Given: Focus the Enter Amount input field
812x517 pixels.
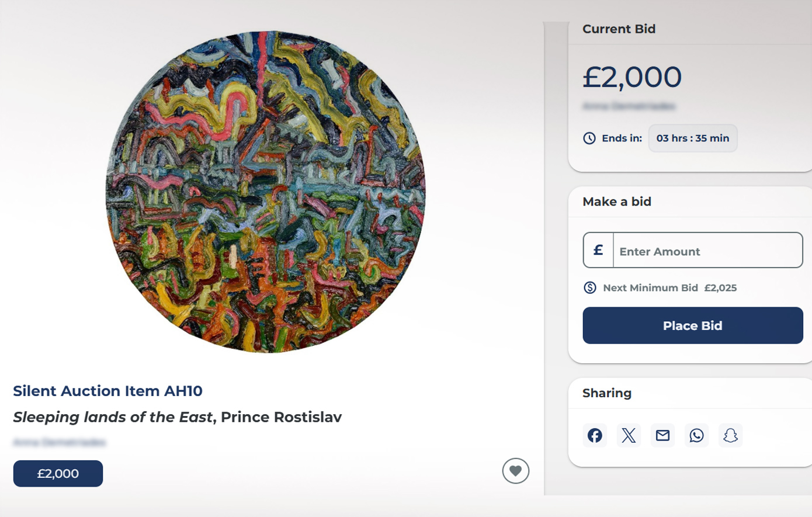Looking at the screenshot, I should tap(707, 251).
